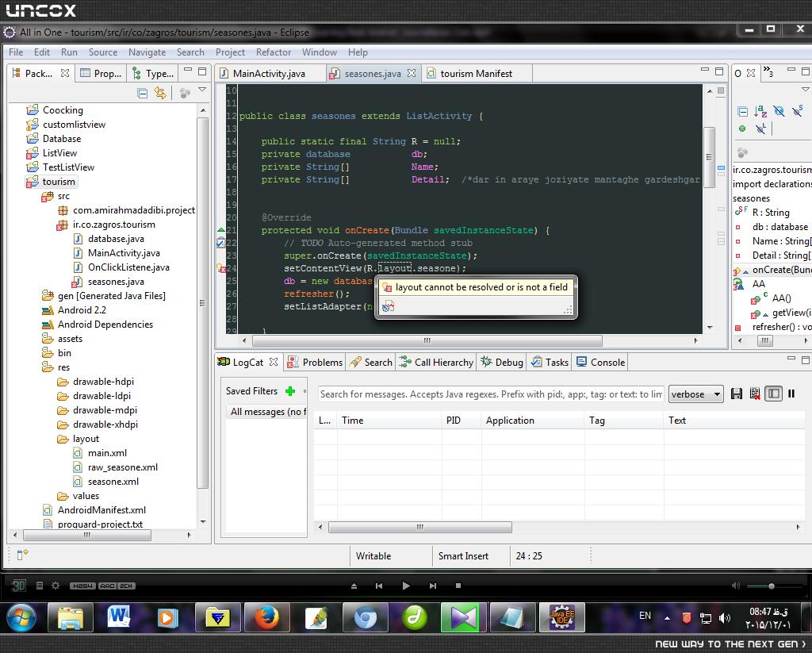Toggle hide local types in Outline
Screen dimensions: 812x653
[x=760, y=129]
